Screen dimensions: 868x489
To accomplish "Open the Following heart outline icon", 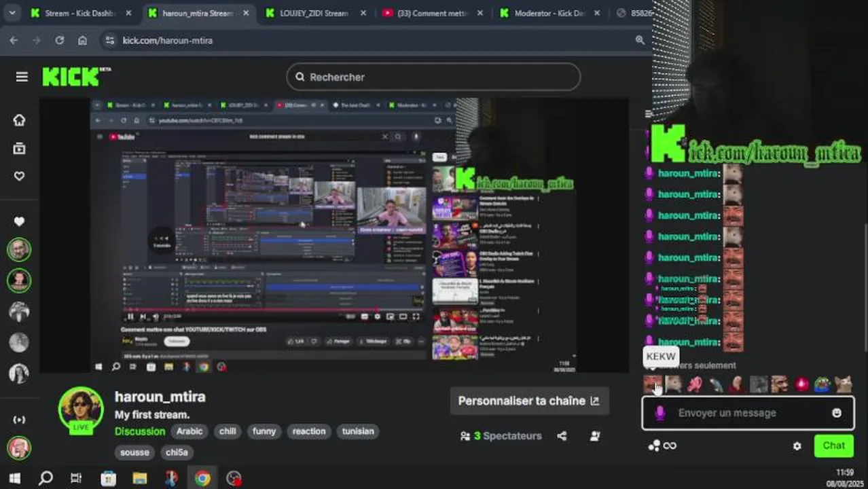I will click(x=19, y=176).
